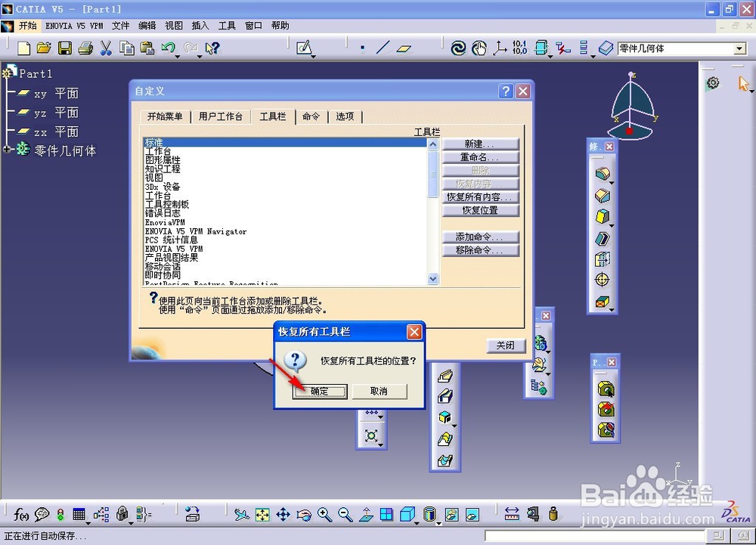Open the 编辑 menu
The width and height of the screenshot is (756, 545).
147,26
